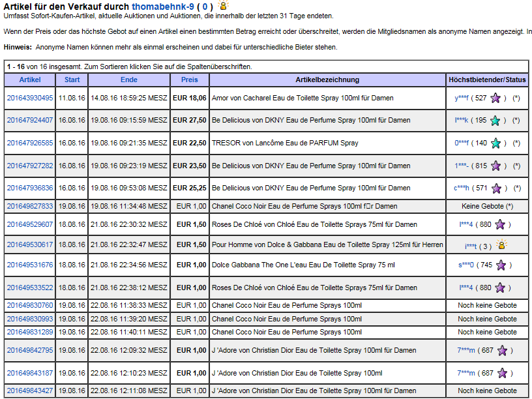Click purple star next to y***f (527)

pyautogui.click(x=495, y=98)
